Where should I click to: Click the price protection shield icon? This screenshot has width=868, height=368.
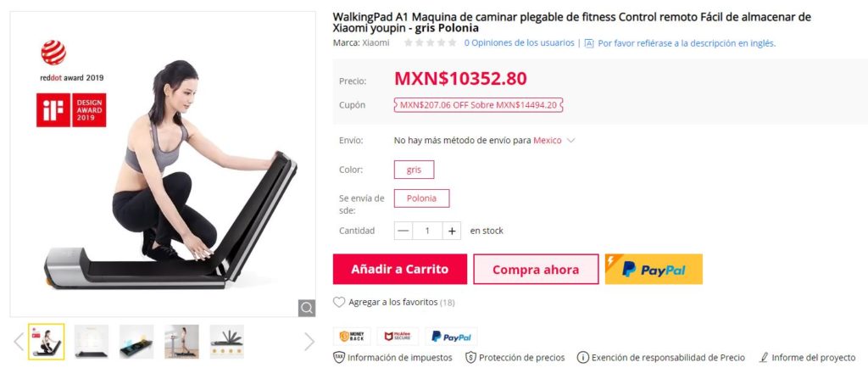click(x=470, y=358)
